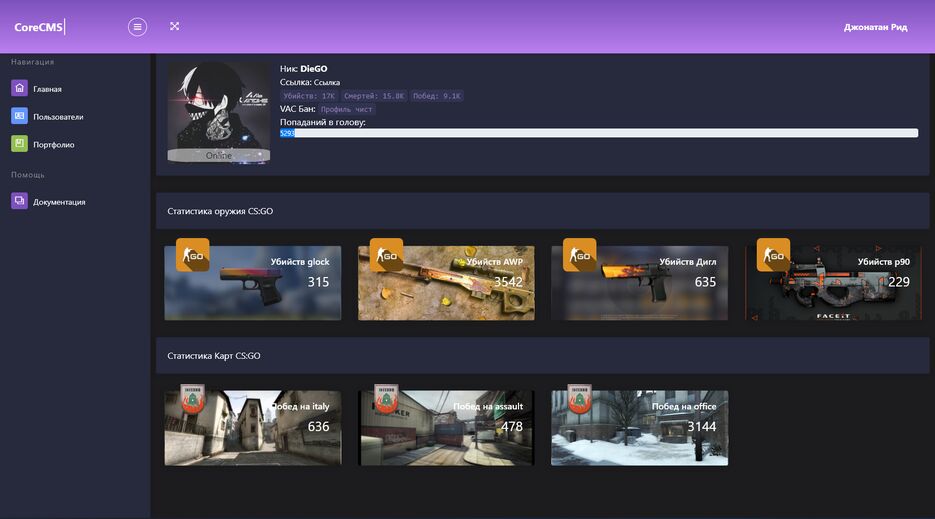Click the Статистика Карт CS:GO heading
Viewport: 935px width, 519px height.
pyautogui.click(x=213, y=356)
